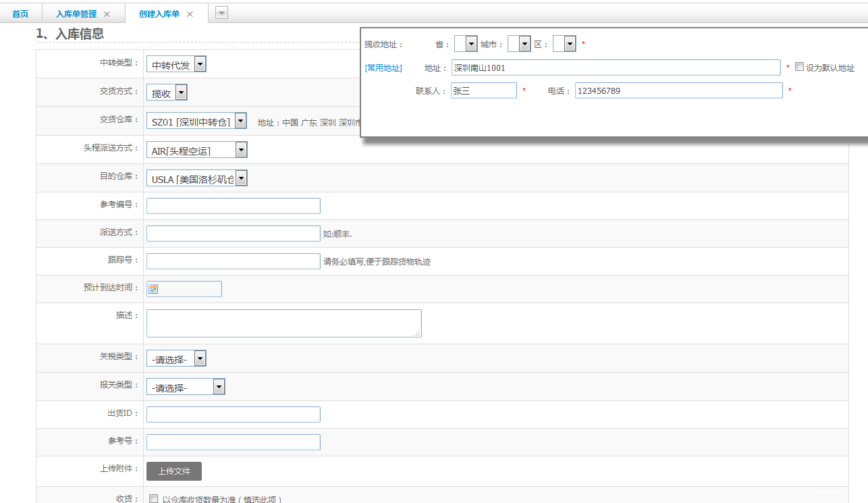The image size is (868, 503).
Task: Click the 跟踪号 input field
Action: coord(233,261)
